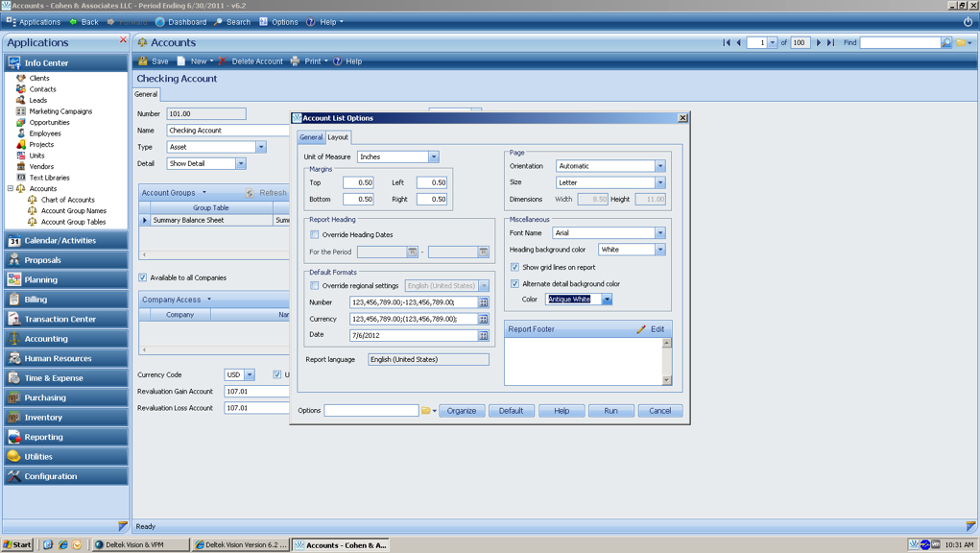The image size is (980, 553).
Task: Click the Delete Account icon
Action: click(x=223, y=61)
